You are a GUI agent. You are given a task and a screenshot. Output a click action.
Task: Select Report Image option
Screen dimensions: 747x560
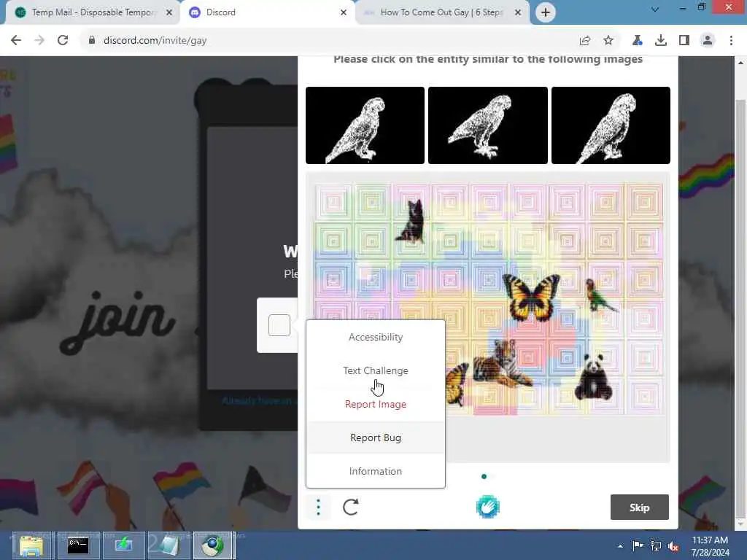click(376, 404)
